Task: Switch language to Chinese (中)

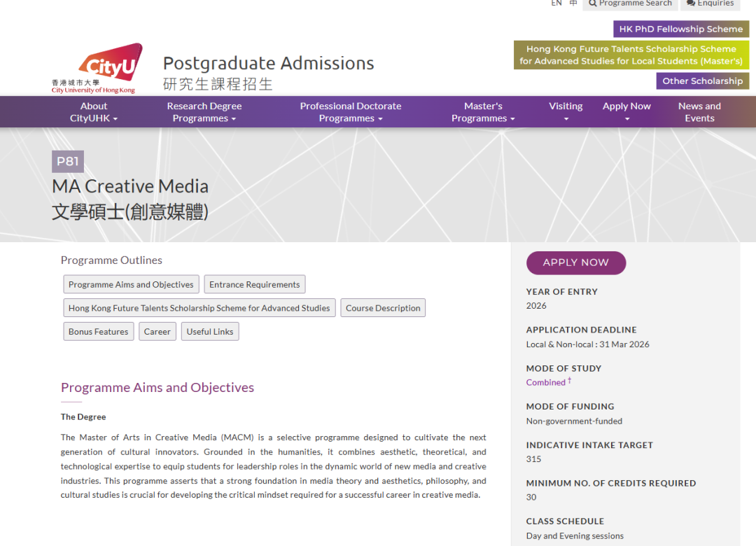Action: click(573, 3)
